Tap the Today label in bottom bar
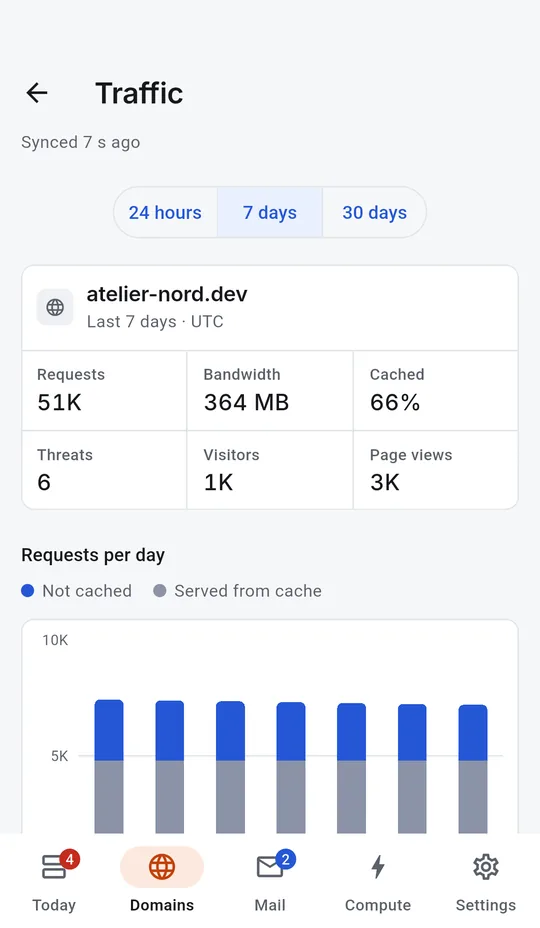 [x=54, y=905]
